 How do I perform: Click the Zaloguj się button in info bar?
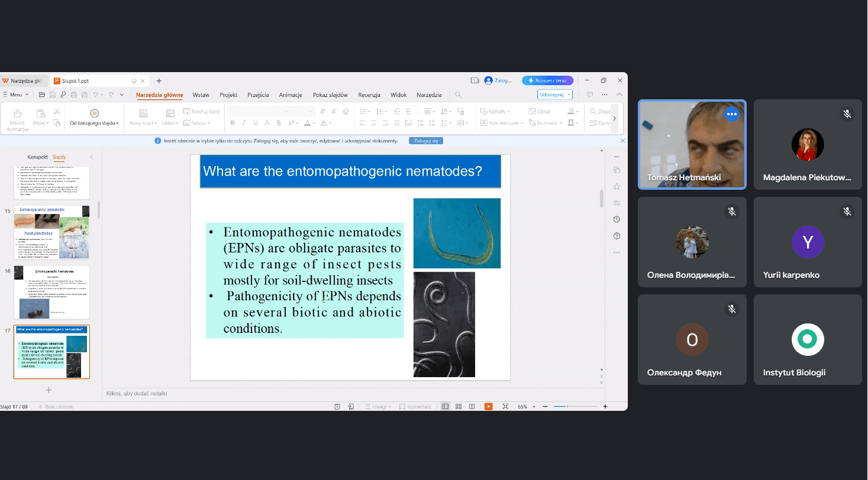coord(426,141)
